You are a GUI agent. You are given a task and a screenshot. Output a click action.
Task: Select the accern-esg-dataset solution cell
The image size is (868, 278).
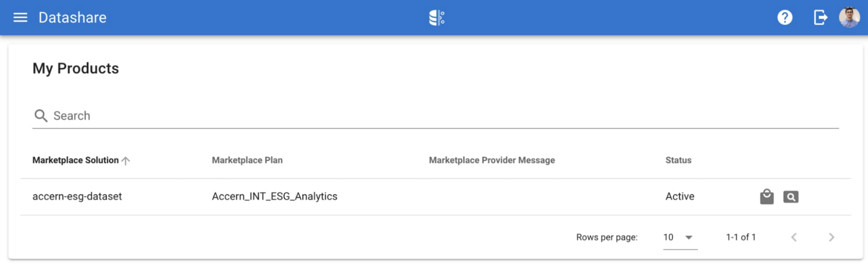[77, 197]
